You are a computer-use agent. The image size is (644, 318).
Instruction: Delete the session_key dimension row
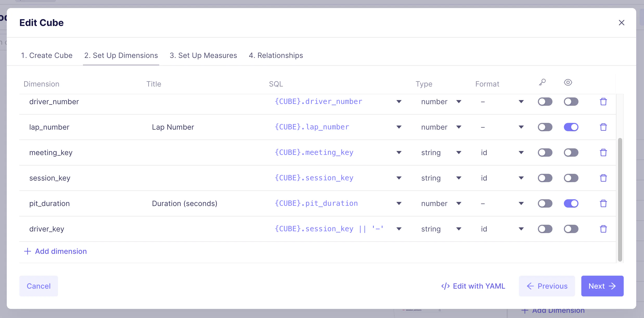[603, 178]
